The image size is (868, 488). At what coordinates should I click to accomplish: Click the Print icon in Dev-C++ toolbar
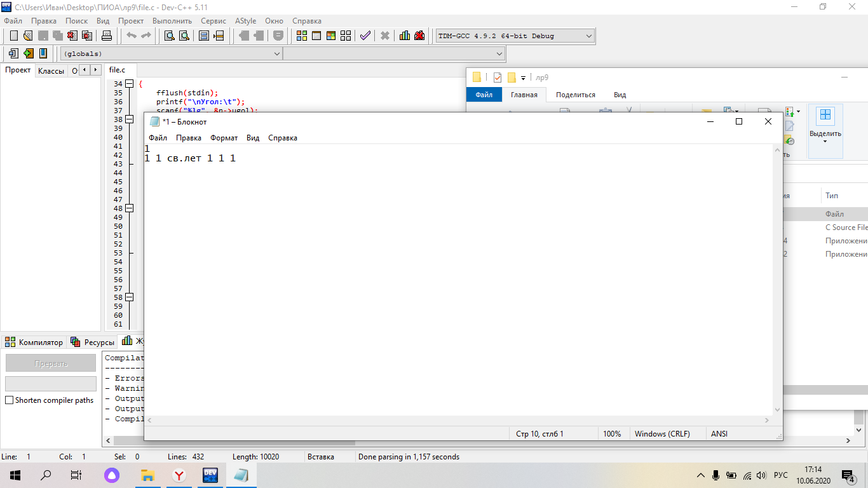107,36
